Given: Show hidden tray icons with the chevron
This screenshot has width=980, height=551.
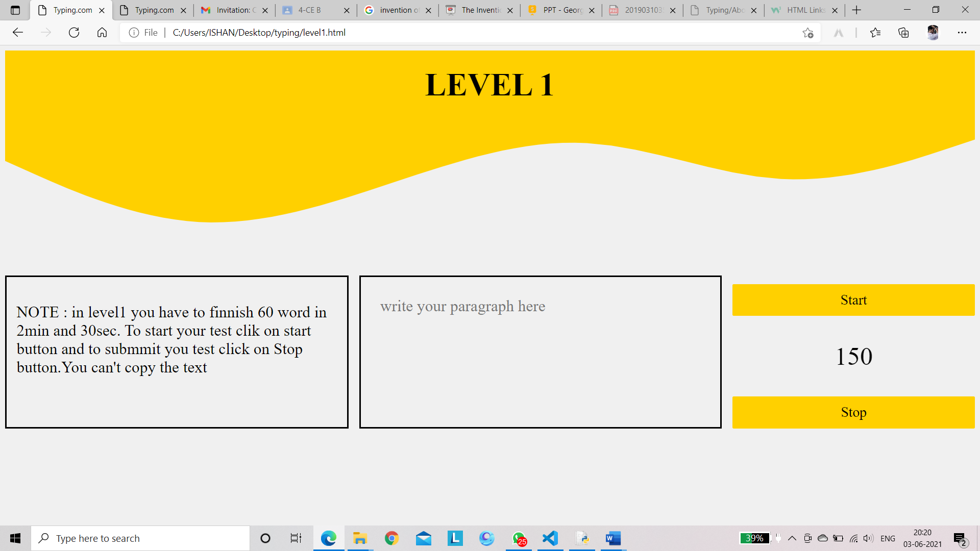Looking at the screenshot, I should (792, 538).
